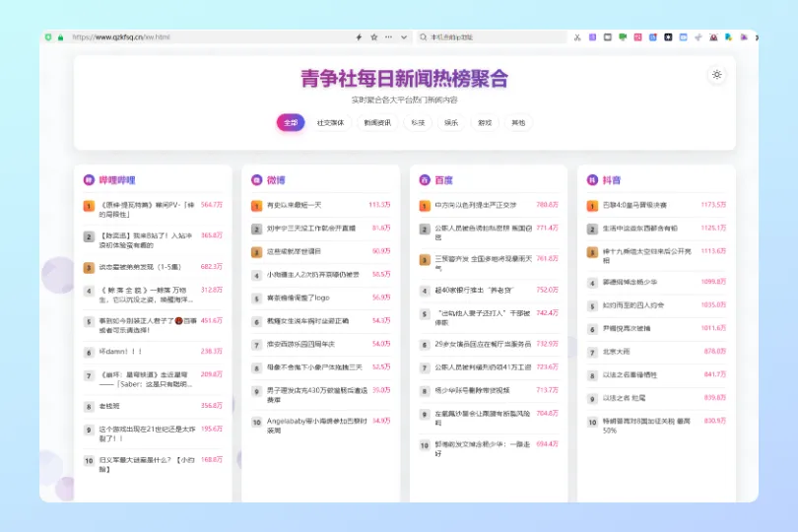
Task: Click the rank 1 badge in the 微博 list
Action: click(x=256, y=206)
